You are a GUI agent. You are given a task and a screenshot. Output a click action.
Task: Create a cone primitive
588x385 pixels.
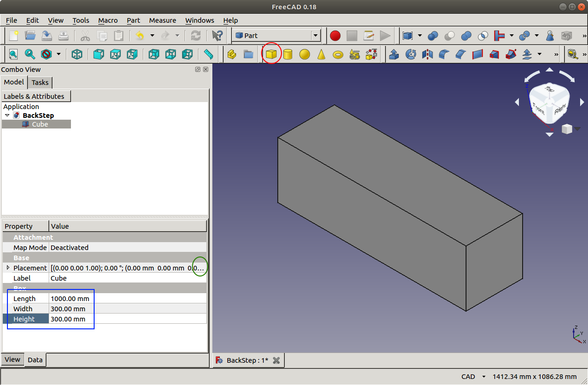tap(321, 54)
